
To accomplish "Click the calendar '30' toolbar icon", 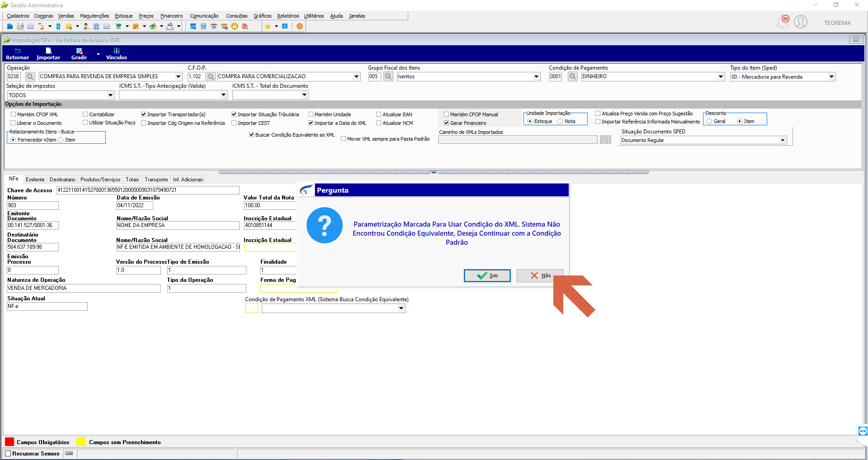I will tap(214, 26).
